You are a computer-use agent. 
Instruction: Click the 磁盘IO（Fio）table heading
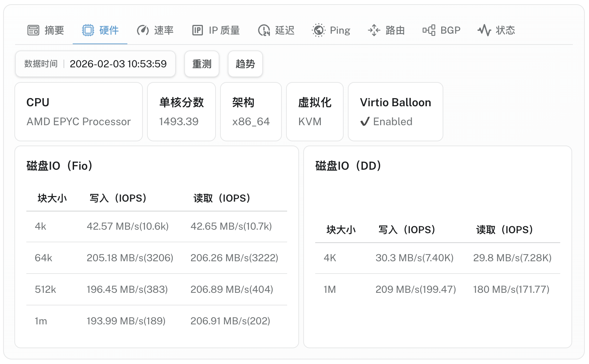coord(59,166)
